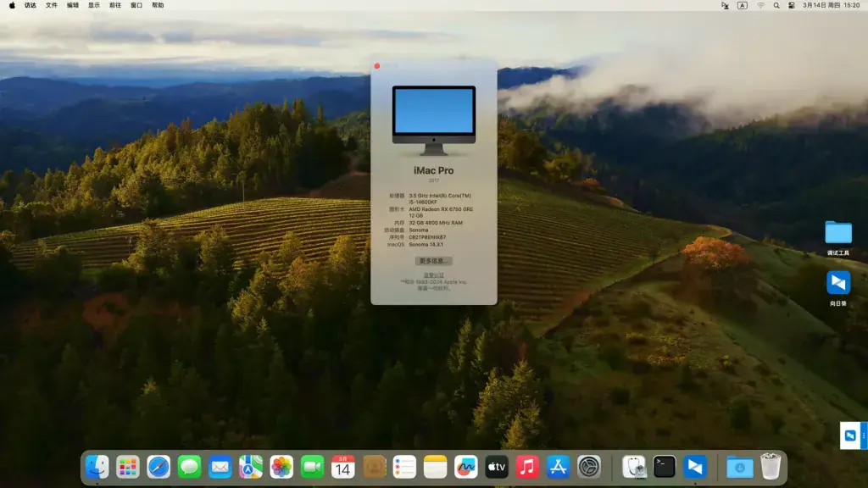Open Terminal from the Dock
Screen dimensions: 868x488
click(665, 467)
